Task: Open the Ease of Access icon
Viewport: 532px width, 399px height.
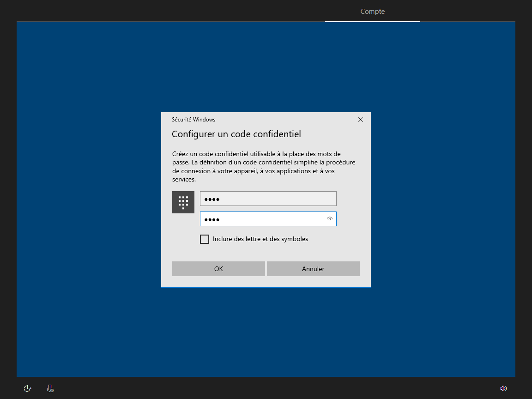Action: pyautogui.click(x=28, y=388)
